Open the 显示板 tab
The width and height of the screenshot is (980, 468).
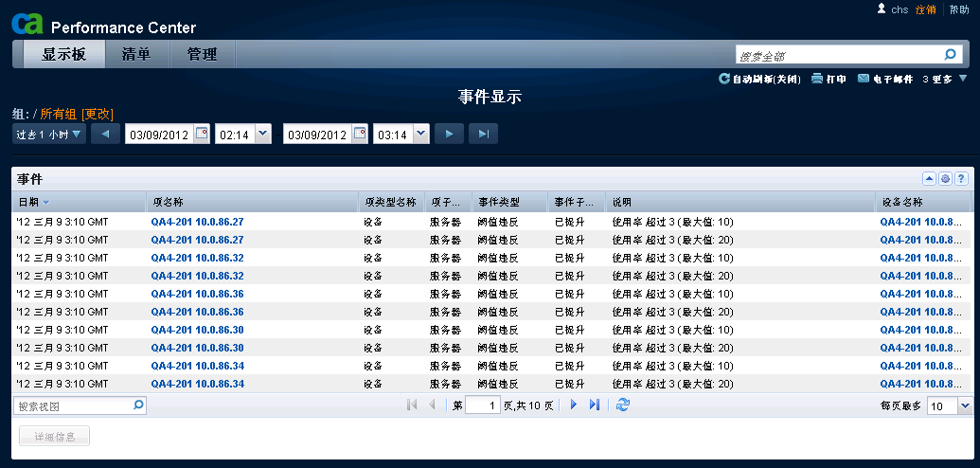click(x=63, y=54)
